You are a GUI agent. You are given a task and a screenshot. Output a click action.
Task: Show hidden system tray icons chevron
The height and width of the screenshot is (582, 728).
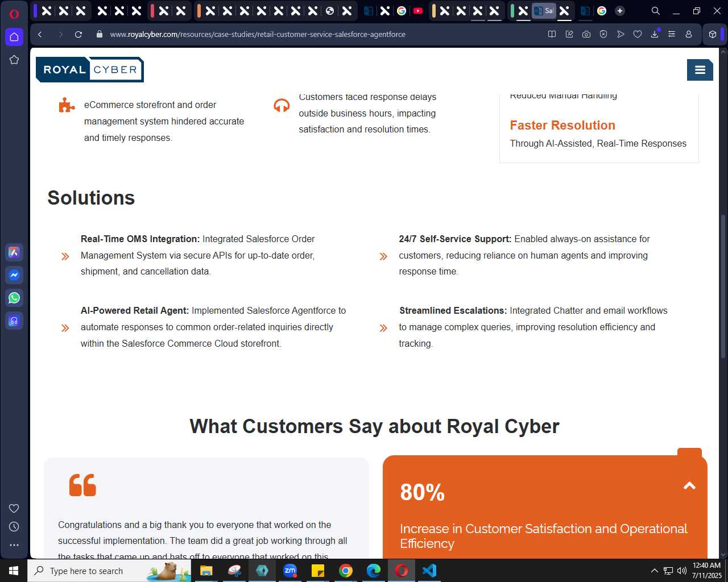tap(654, 571)
